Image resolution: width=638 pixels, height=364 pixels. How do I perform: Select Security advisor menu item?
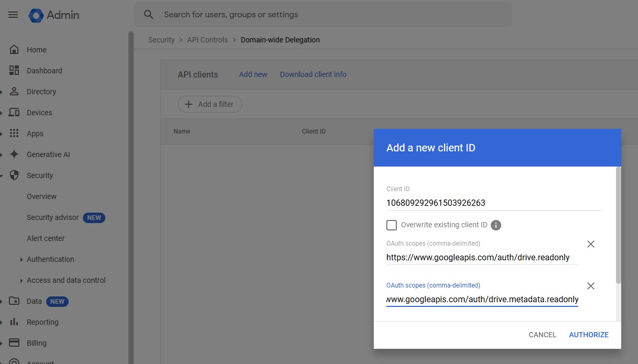52,217
